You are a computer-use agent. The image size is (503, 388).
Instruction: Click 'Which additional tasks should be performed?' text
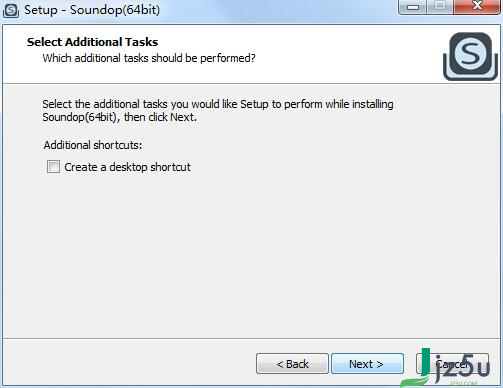point(149,58)
